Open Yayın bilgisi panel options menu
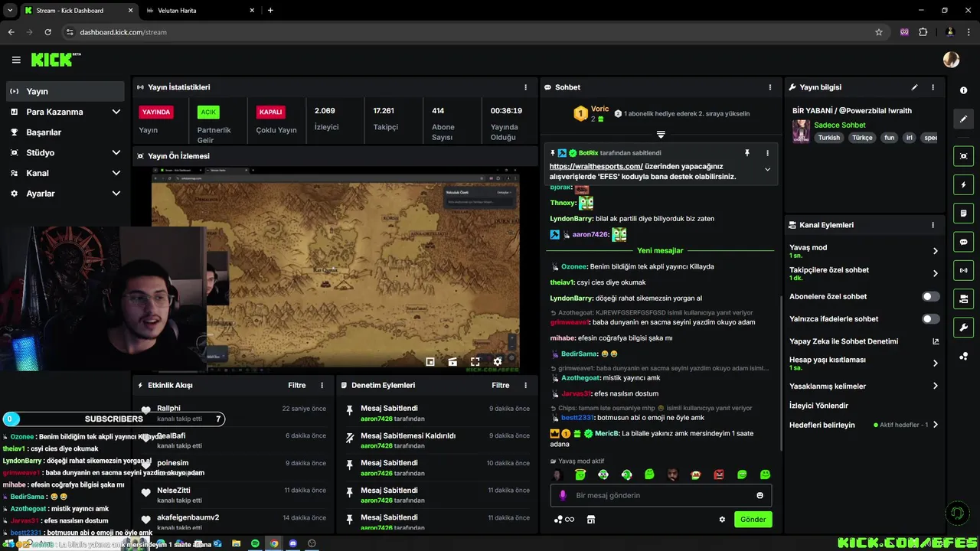The image size is (980, 551). click(x=933, y=87)
